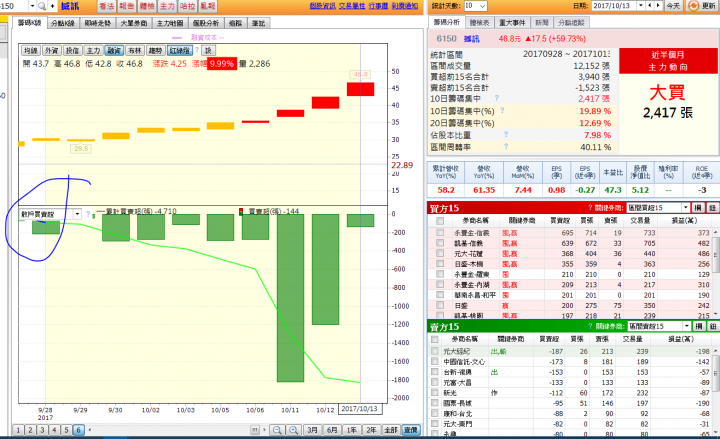Switch to the 體檢表 tab
The height and width of the screenshot is (439, 720).
click(x=480, y=23)
